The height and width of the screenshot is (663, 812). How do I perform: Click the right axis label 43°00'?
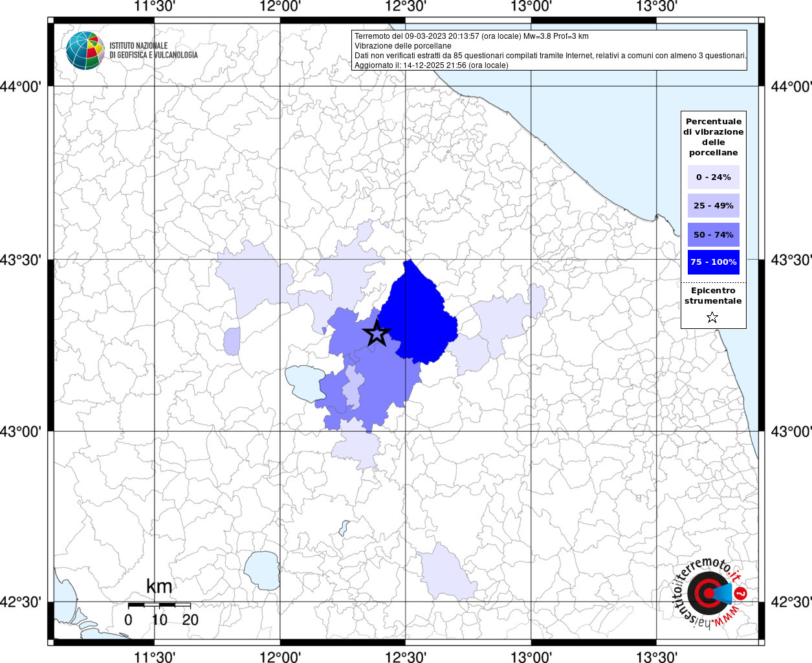791,432
